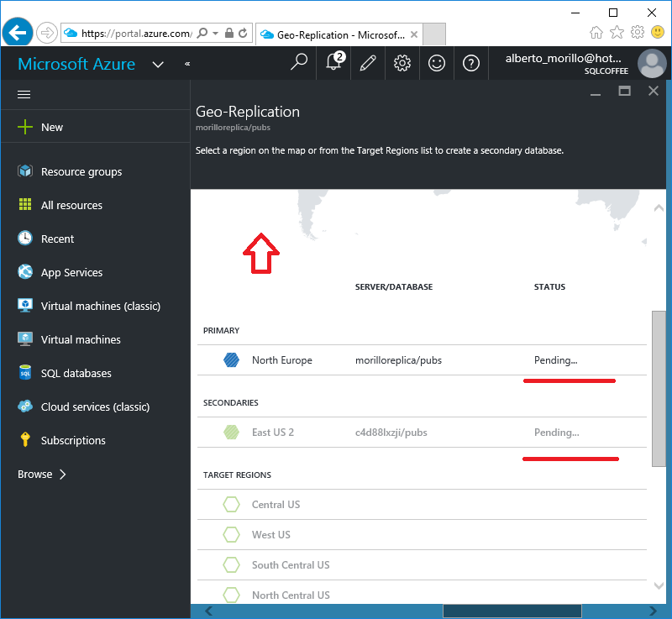Image resolution: width=672 pixels, height=619 pixels.
Task: Click the SQL databases cylinder icon
Action: pos(25,372)
